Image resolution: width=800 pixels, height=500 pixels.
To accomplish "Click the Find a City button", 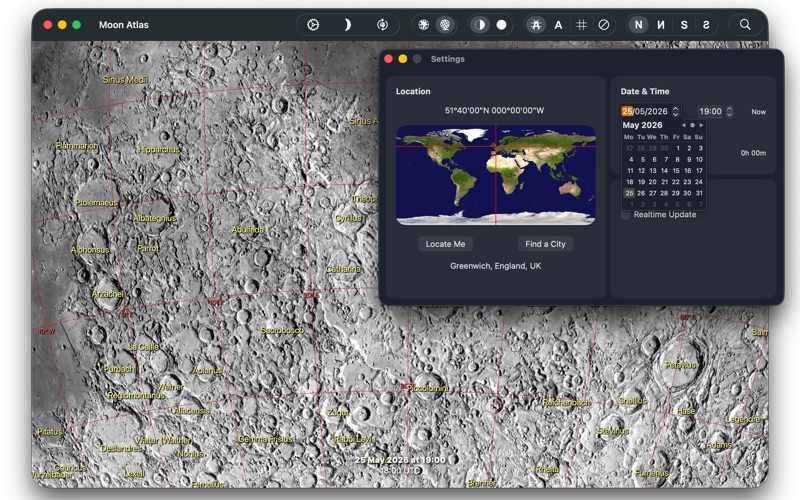I will [545, 244].
